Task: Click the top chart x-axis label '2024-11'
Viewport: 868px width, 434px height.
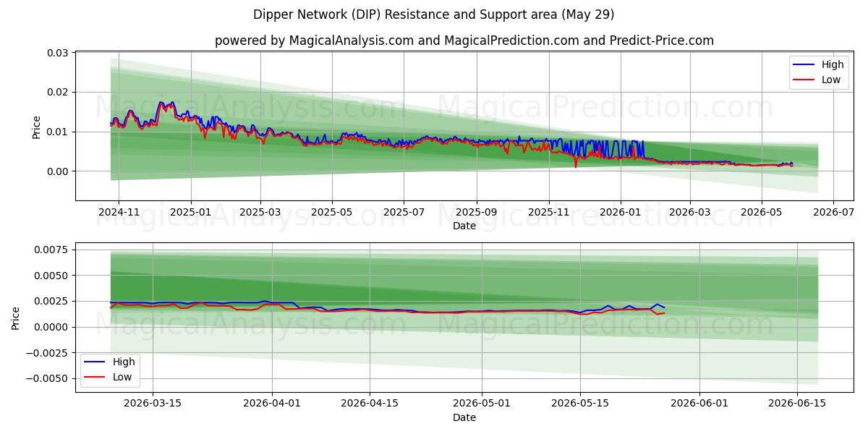Action: coord(119,213)
